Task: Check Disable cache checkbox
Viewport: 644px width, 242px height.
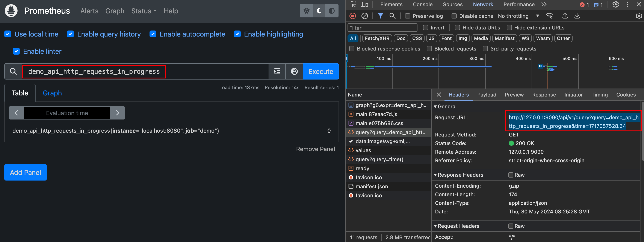Action: (x=454, y=16)
